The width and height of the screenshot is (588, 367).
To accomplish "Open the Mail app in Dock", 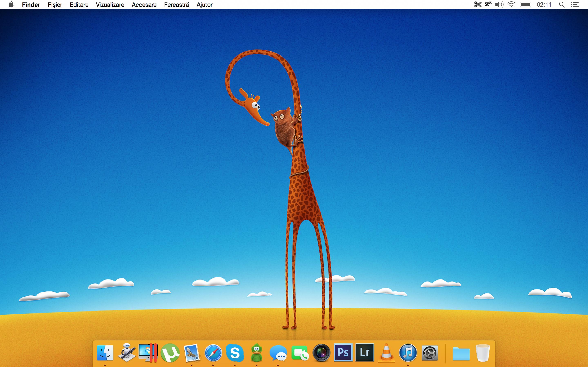I will click(191, 353).
